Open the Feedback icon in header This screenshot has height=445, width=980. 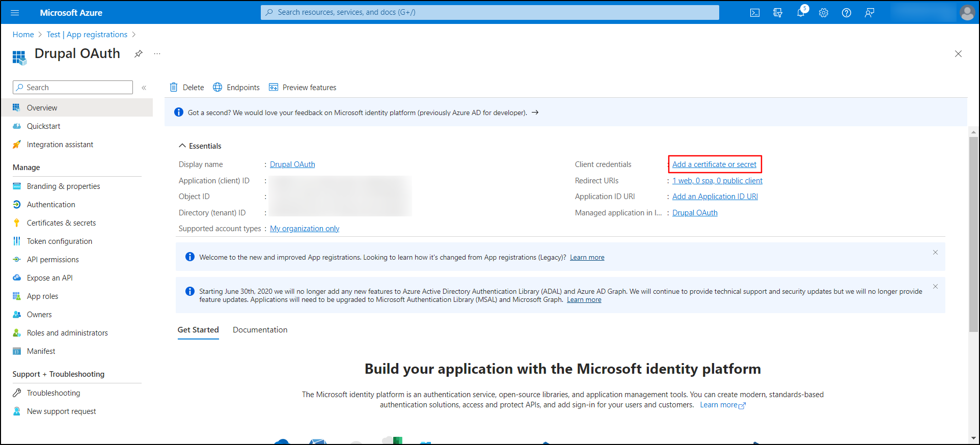pos(869,13)
